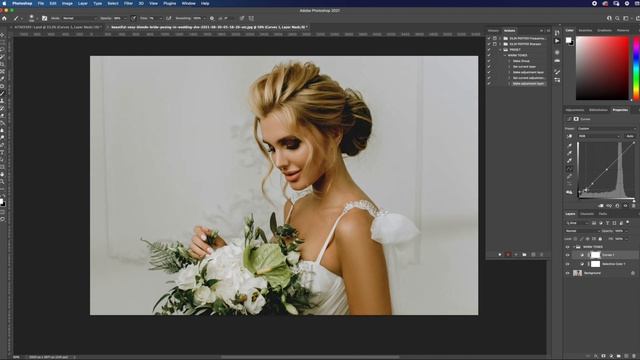Toggle checkmark for WARM TONER action
640x360 pixels.
(489, 55)
